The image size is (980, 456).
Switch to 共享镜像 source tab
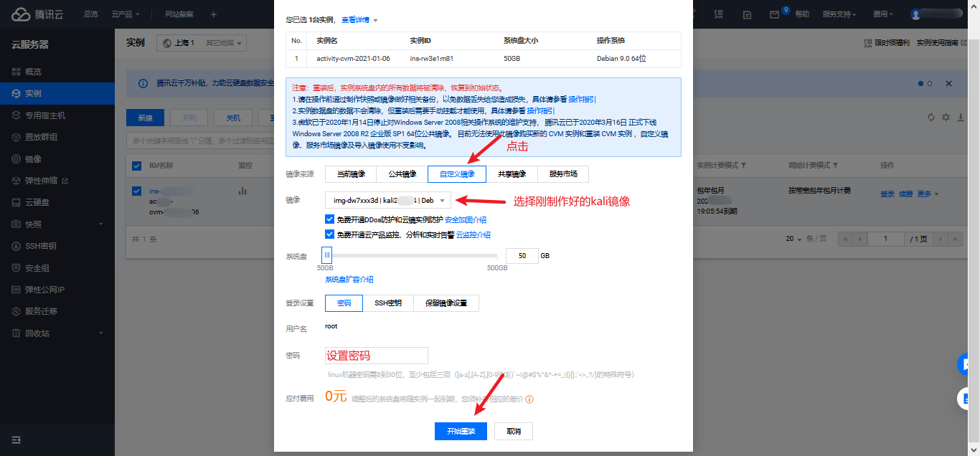click(512, 174)
